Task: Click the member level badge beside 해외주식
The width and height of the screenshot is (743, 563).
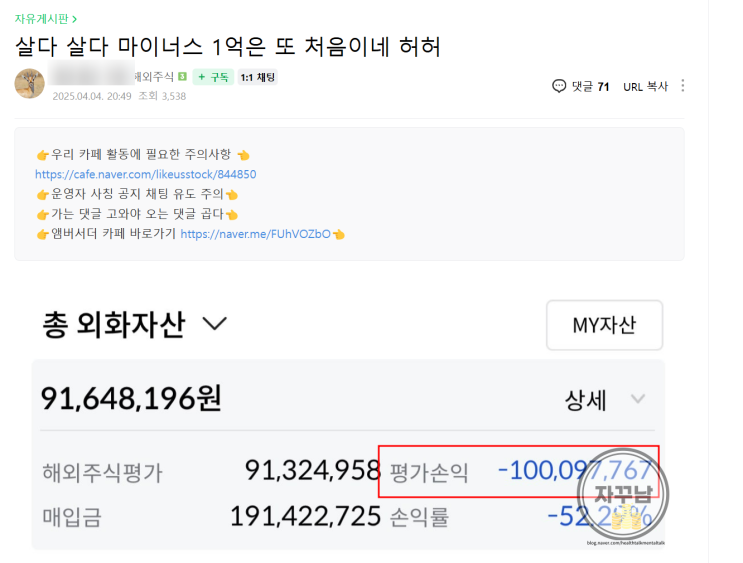Action: click(183, 77)
